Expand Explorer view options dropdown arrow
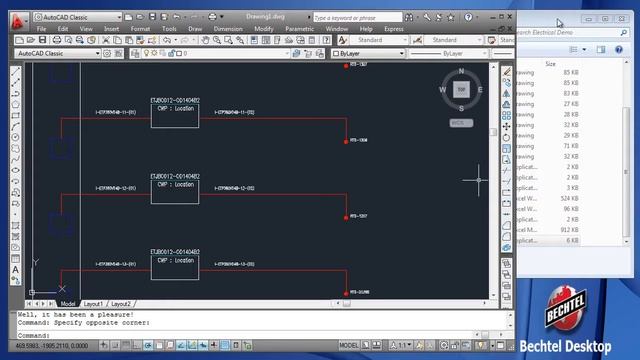This screenshot has width=640, height=360. point(584,50)
